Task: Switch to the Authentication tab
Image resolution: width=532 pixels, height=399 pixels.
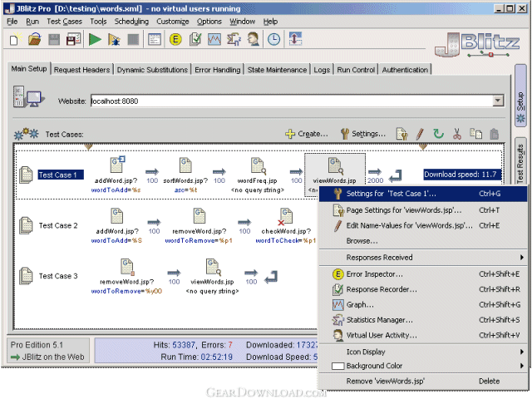Action: tap(405, 70)
